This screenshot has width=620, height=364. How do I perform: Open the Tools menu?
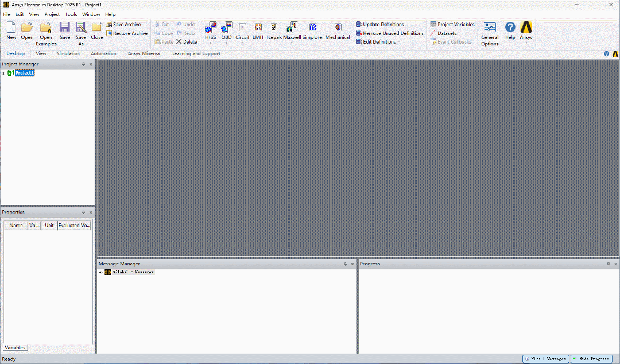point(71,14)
